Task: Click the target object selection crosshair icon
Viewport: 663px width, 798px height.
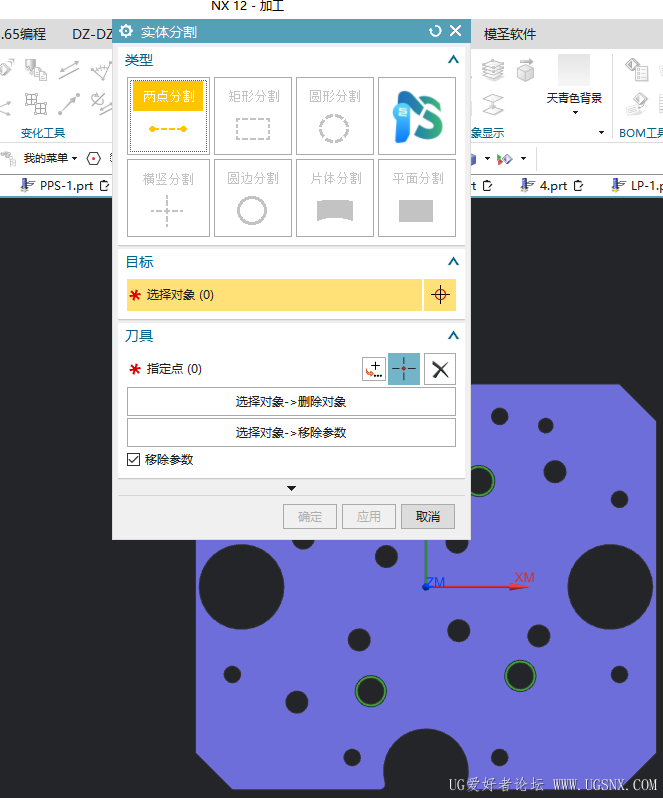Action: [x=440, y=295]
